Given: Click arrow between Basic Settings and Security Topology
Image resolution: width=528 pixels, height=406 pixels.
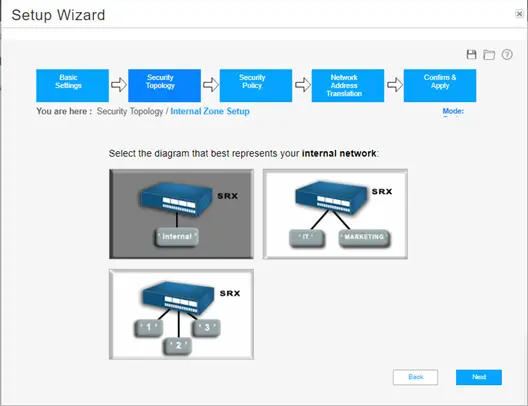Looking at the screenshot, I should [119, 85].
